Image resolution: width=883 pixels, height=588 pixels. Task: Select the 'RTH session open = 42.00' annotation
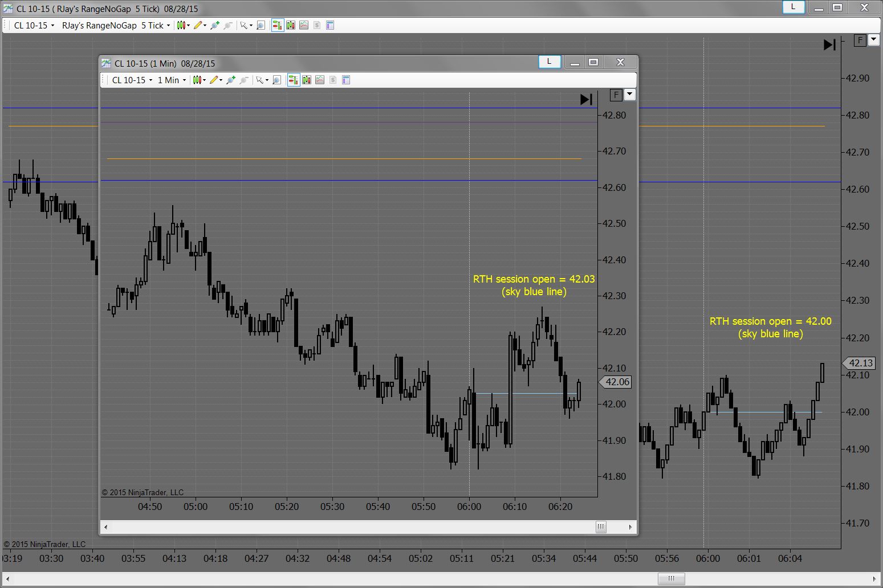click(x=770, y=328)
